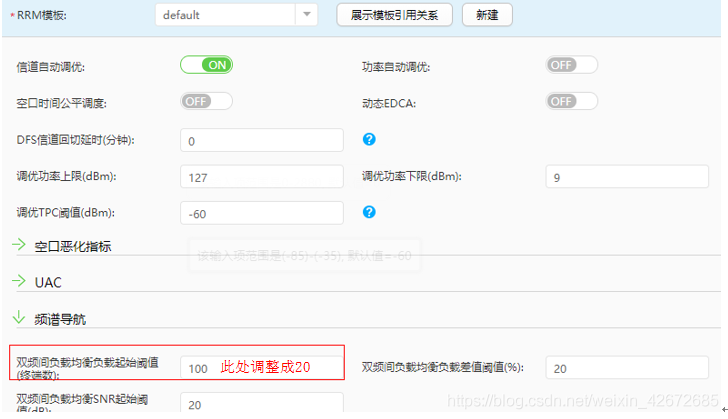Click the 功率自动调优 label
Image resolution: width=728 pixels, height=419 pixels.
point(396,67)
